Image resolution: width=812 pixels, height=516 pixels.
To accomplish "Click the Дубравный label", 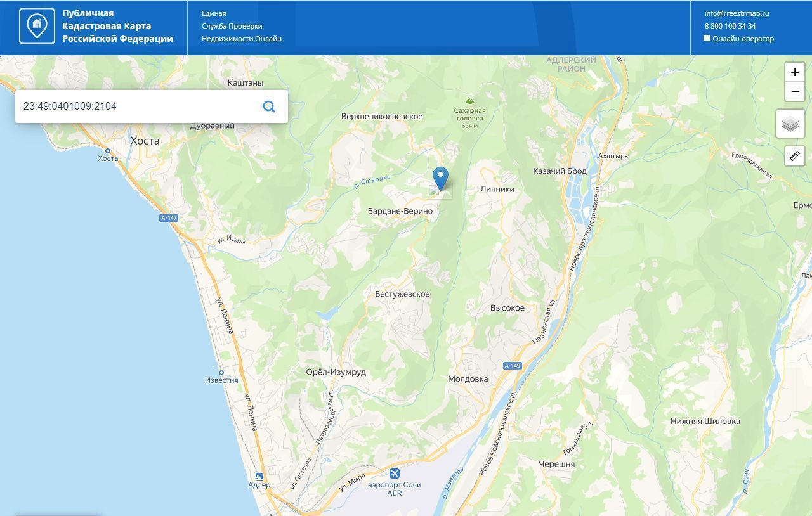I will [x=213, y=126].
